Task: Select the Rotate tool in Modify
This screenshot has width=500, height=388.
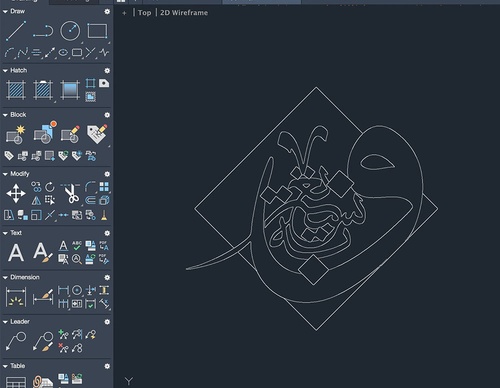Action: tap(50, 187)
